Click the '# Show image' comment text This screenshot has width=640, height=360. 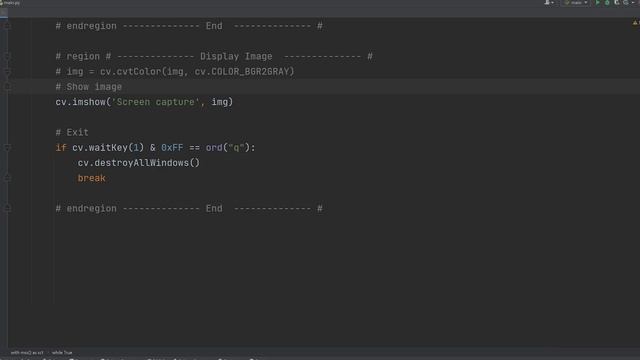coord(89,87)
